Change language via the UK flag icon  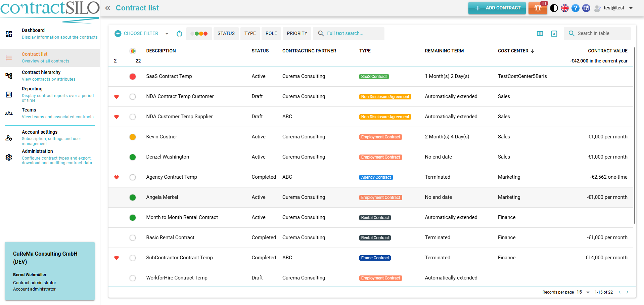click(565, 8)
